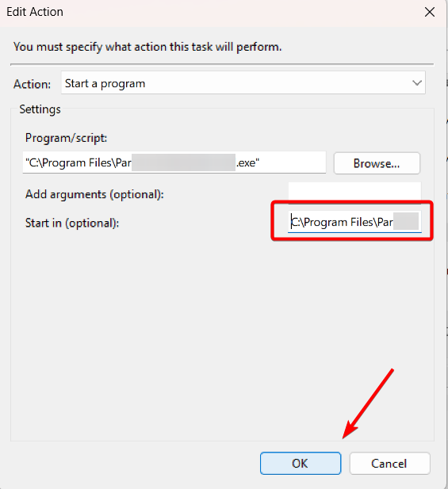The height and width of the screenshot is (489, 448).
Task: Click the Action: label
Action: [x=32, y=84]
